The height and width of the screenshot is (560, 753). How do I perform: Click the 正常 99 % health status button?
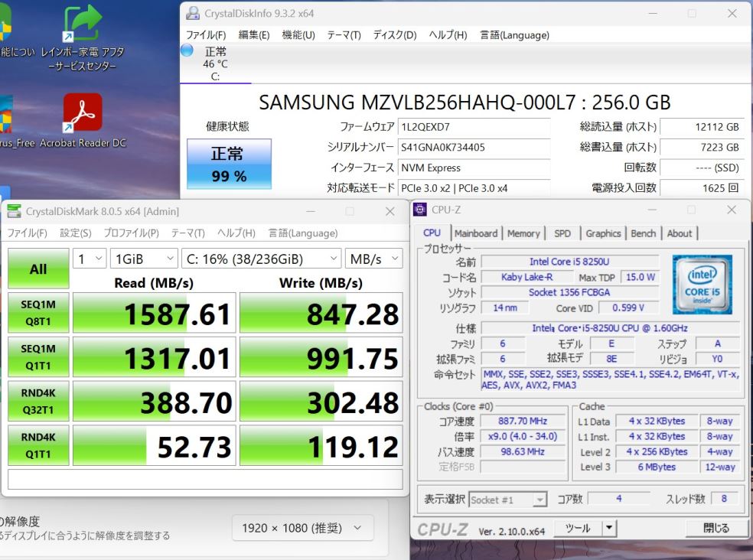[229, 164]
